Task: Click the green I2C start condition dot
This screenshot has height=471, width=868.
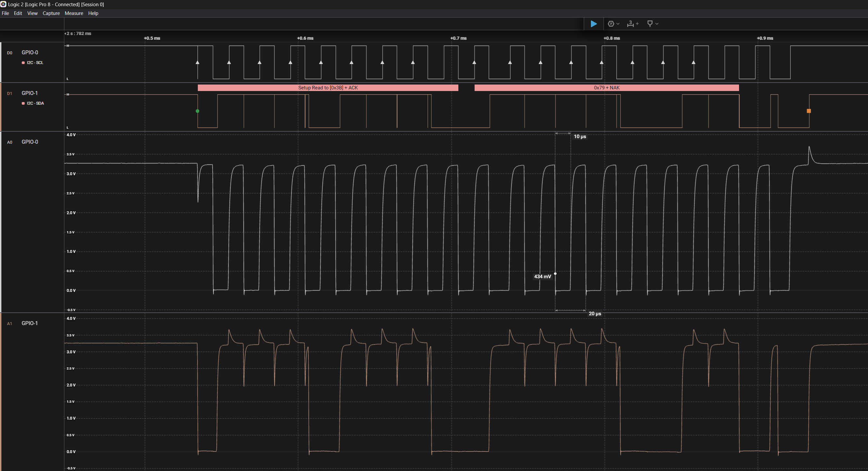Action: [198, 111]
